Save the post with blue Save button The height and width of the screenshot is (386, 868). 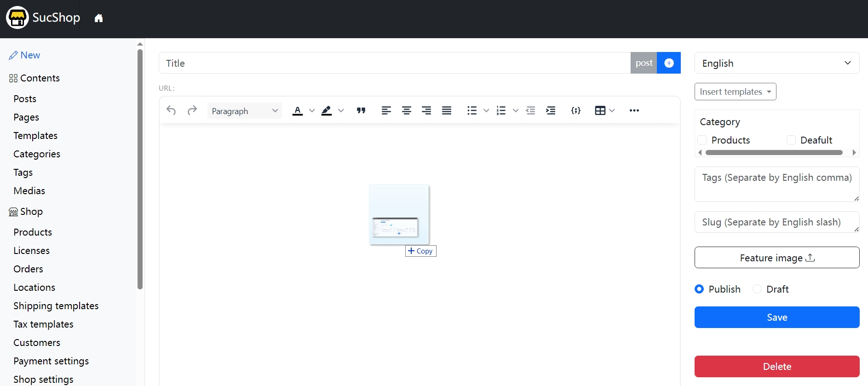click(776, 317)
